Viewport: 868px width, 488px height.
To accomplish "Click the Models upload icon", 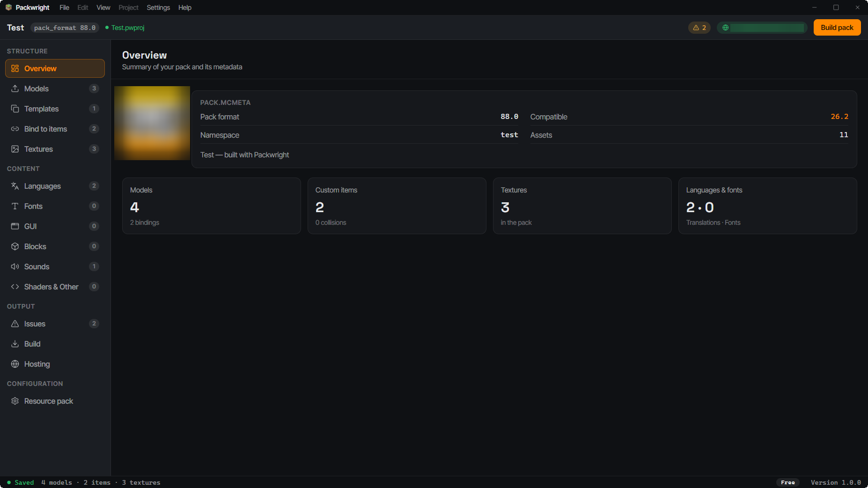I will tap(15, 89).
